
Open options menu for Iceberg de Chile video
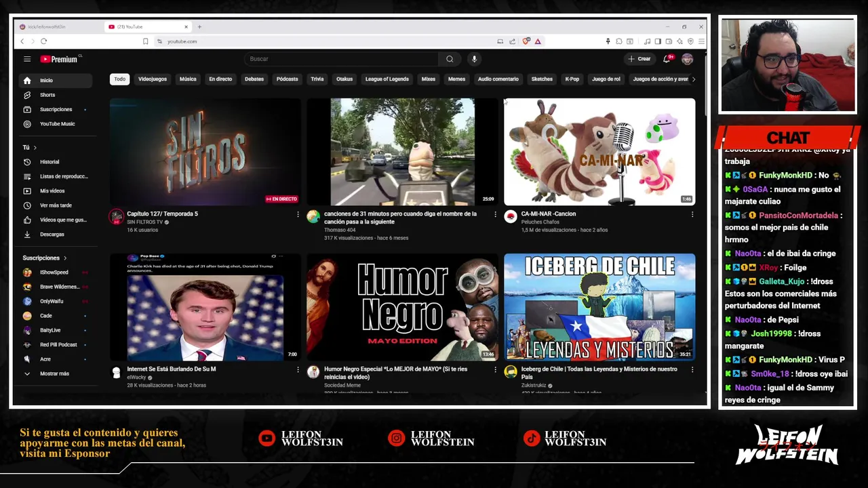coord(692,369)
